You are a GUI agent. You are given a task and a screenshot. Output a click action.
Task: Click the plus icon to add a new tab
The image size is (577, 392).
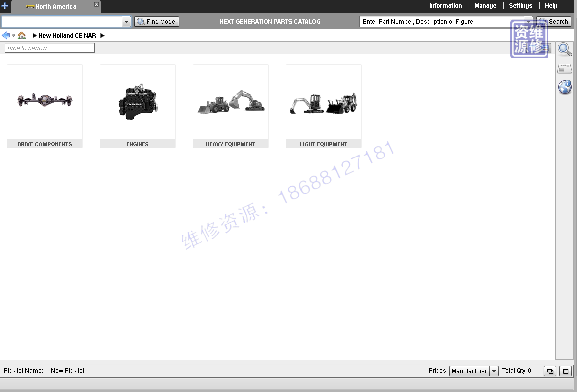pyautogui.click(x=5, y=6)
